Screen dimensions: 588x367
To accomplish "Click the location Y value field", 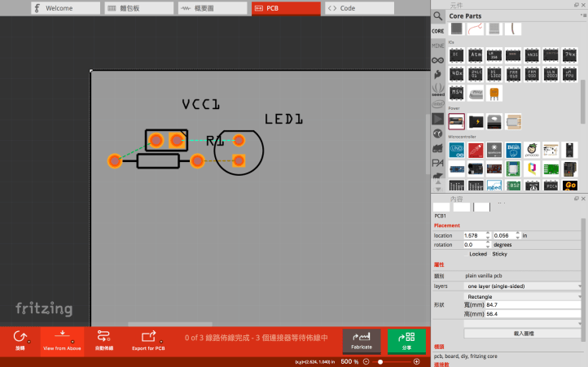I will point(504,235).
